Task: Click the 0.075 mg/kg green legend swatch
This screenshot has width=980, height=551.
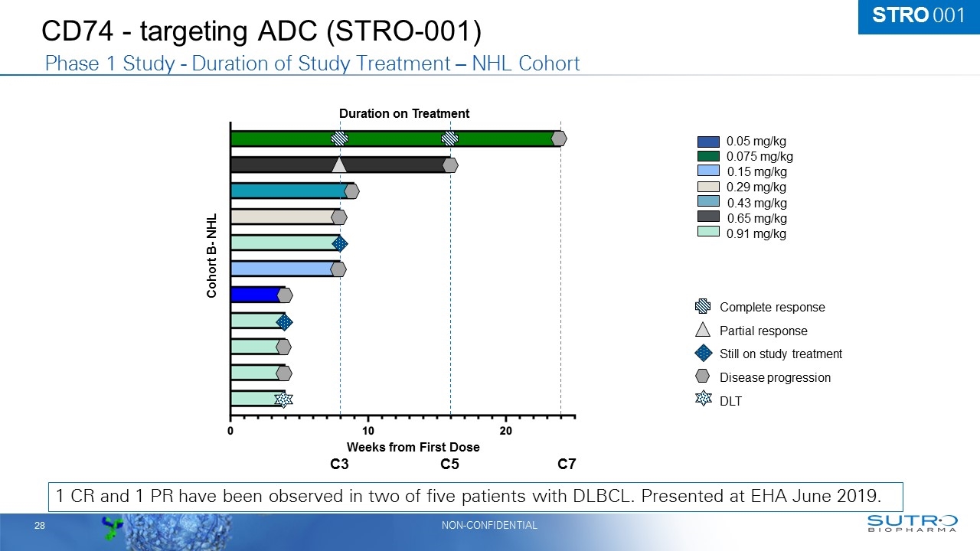Action: (708, 157)
